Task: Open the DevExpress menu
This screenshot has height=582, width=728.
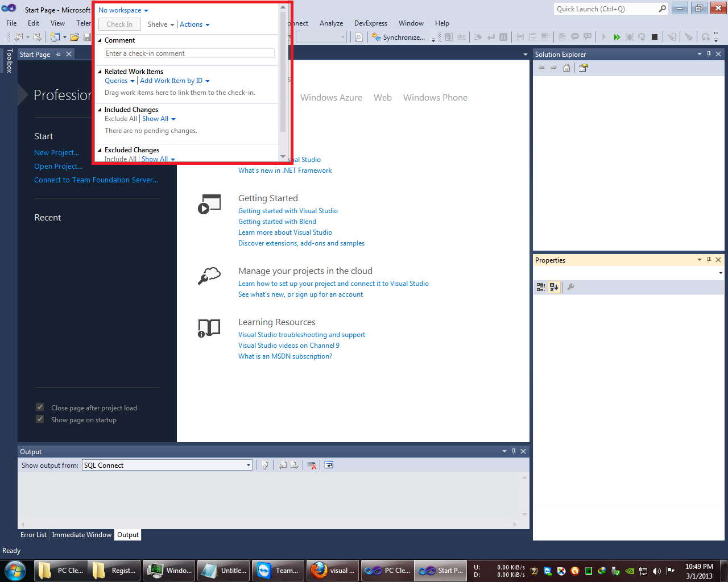Action: click(371, 23)
